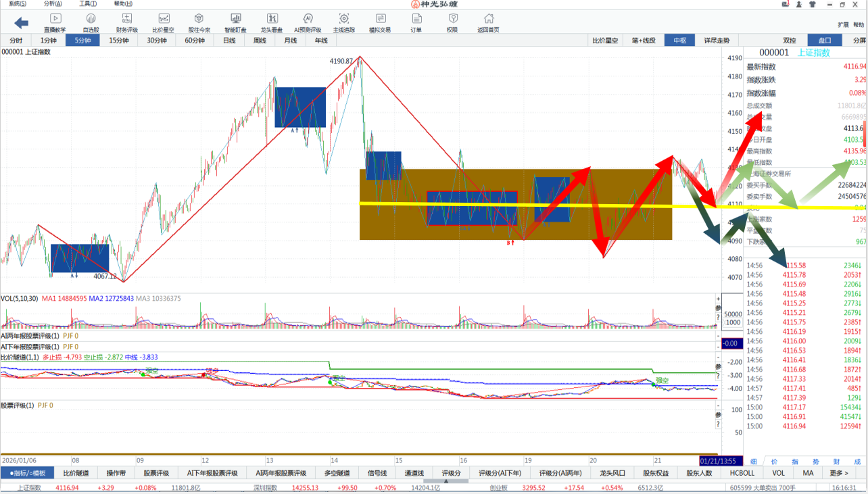Click the blue back arrow icon

[x=21, y=23]
